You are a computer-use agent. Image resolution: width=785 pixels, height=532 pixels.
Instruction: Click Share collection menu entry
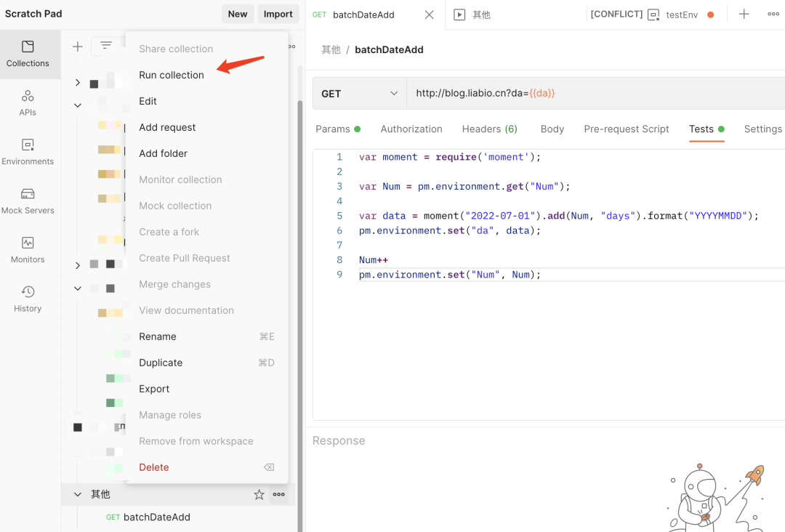tap(206, 49)
